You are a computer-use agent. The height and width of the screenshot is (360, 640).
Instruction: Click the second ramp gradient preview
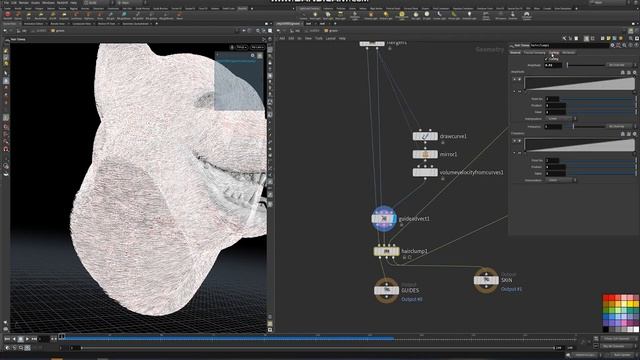[580, 145]
